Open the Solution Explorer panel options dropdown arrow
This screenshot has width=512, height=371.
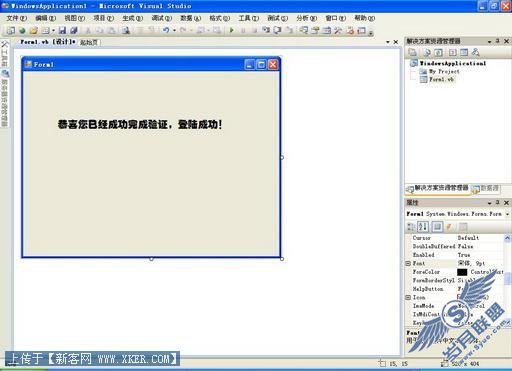click(x=489, y=42)
